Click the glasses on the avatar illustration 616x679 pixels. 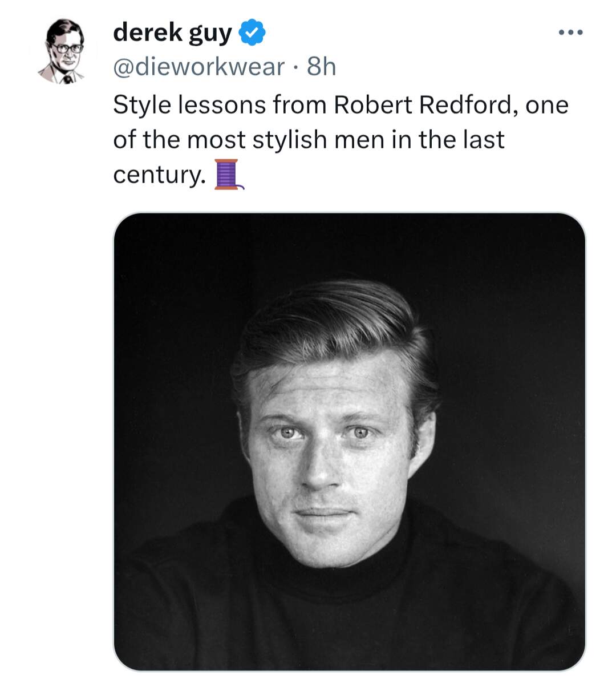67,48
